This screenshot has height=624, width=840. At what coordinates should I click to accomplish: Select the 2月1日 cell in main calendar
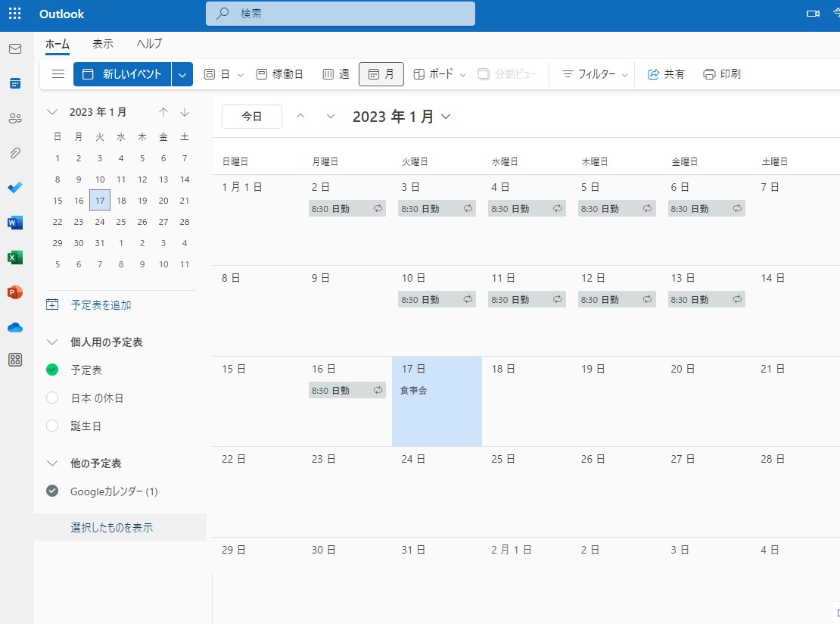527,581
